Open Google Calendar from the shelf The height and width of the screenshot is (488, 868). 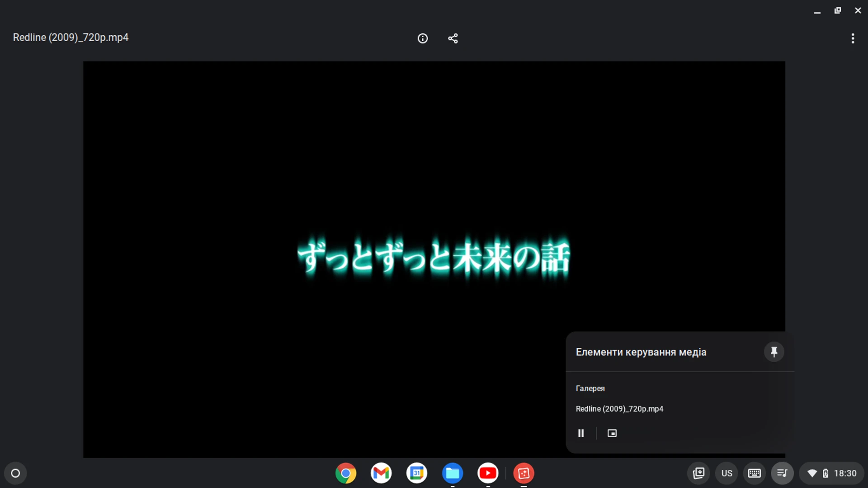416,473
